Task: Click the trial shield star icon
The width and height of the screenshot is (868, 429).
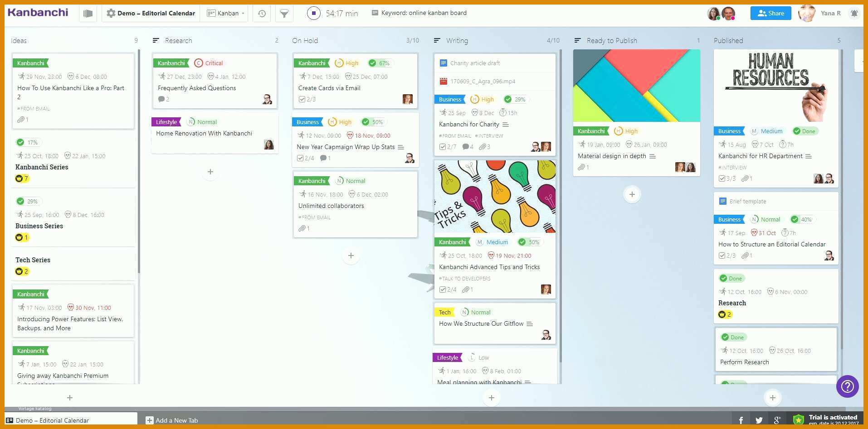Action: [x=798, y=420]
